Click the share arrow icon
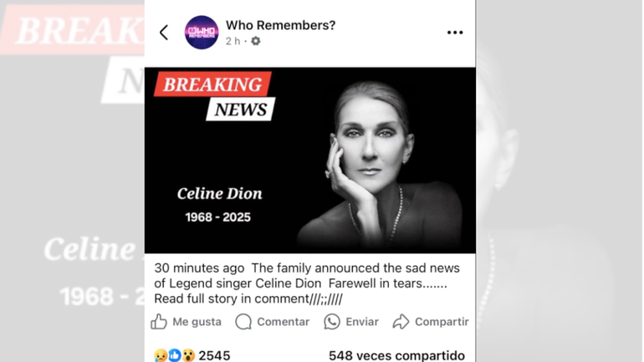Screen dimensions: 644x362 coord(401,322)
